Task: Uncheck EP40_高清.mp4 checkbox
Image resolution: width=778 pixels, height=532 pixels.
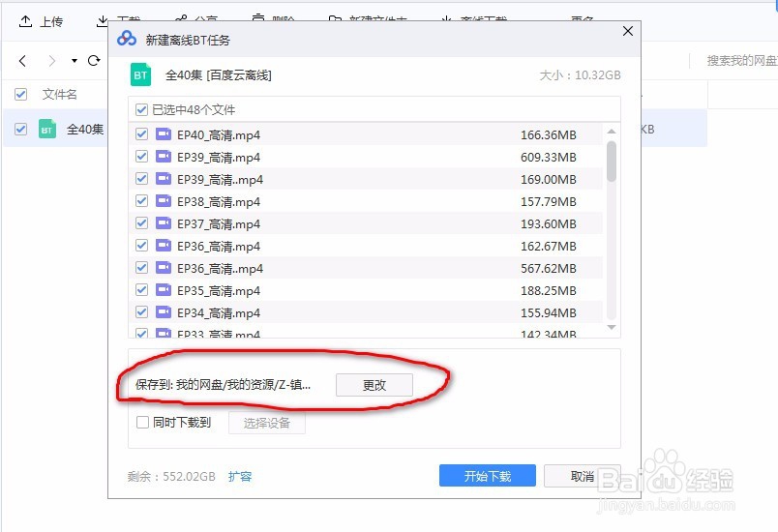Action: click(x=141, y=134)
